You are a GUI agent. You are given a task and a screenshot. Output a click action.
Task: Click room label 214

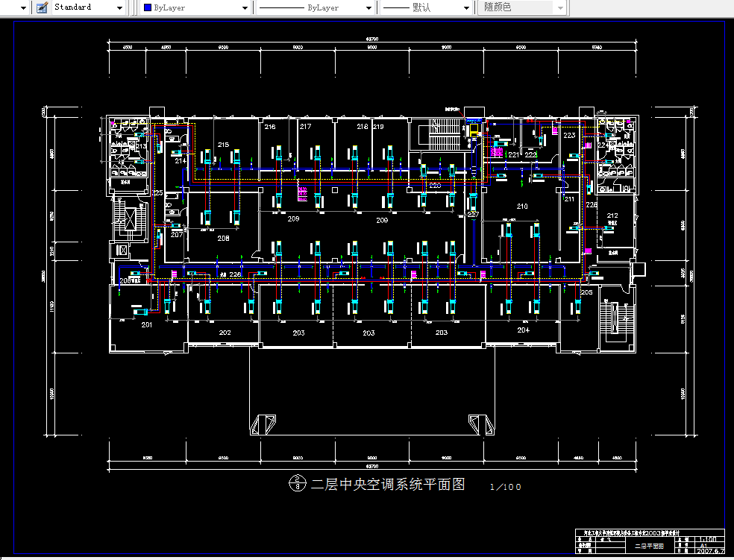(181, 160)
